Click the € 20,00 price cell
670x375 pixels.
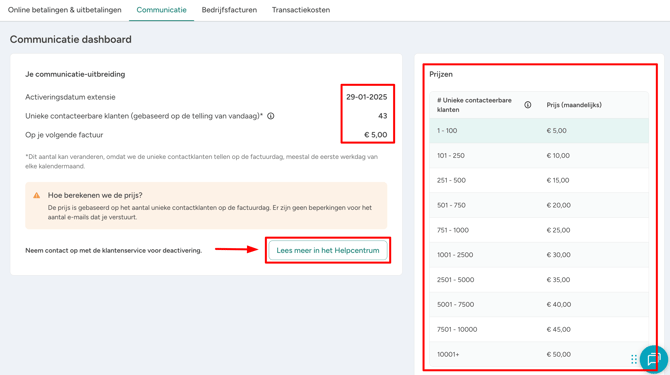click(x=558, y=205)
